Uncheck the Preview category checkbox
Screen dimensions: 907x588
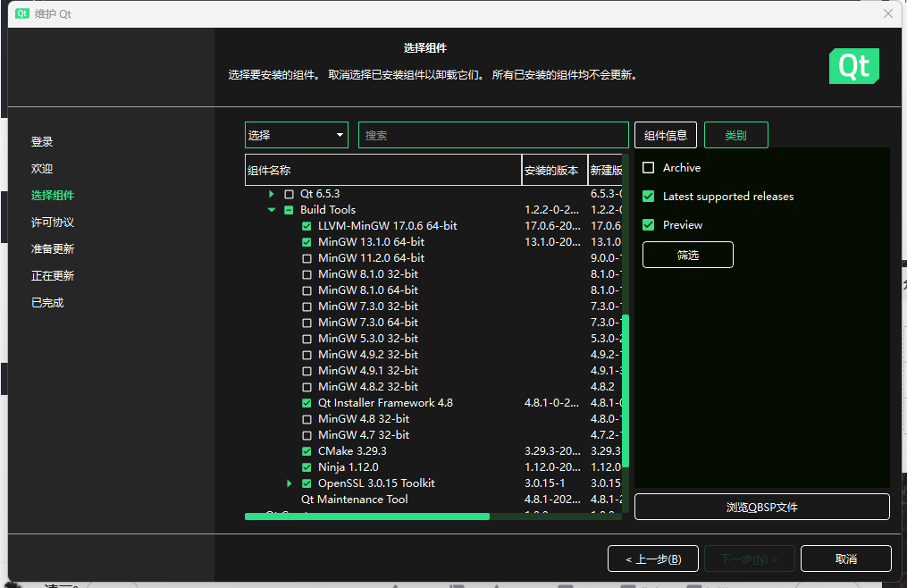coord(649,224)
